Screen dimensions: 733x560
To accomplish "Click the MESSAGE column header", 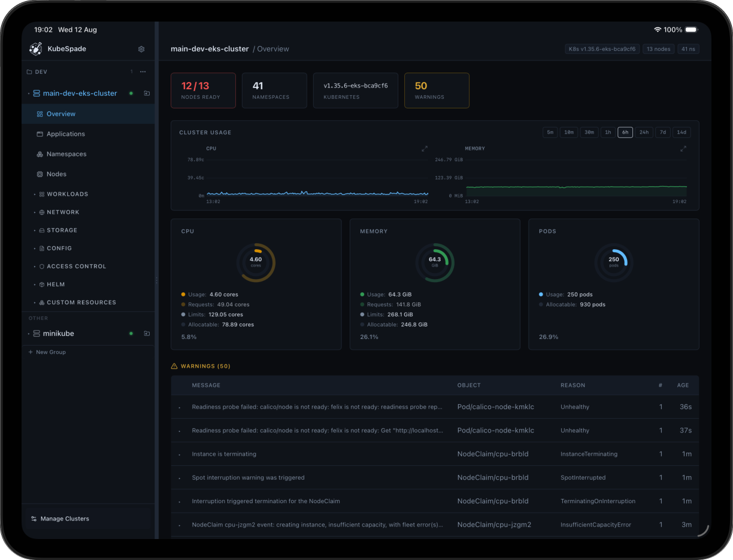I will click(206, 385).
